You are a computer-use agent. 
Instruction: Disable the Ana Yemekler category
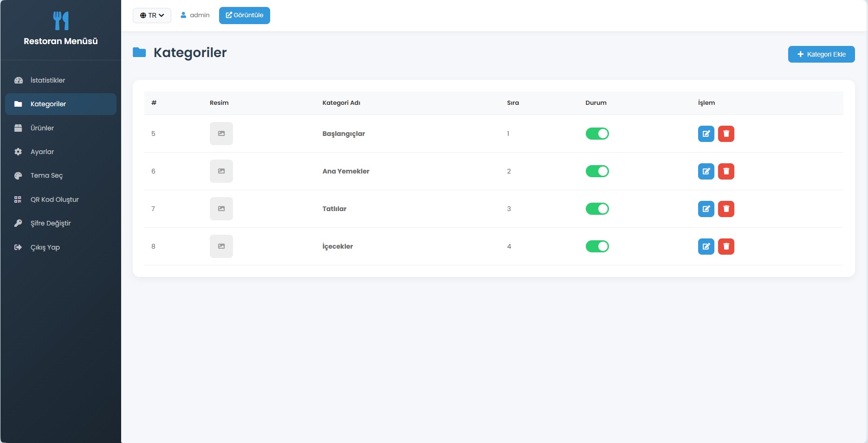(x=597, y=171)
